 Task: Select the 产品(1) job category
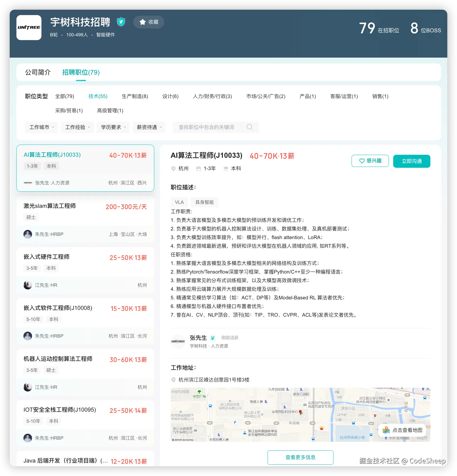308,96
